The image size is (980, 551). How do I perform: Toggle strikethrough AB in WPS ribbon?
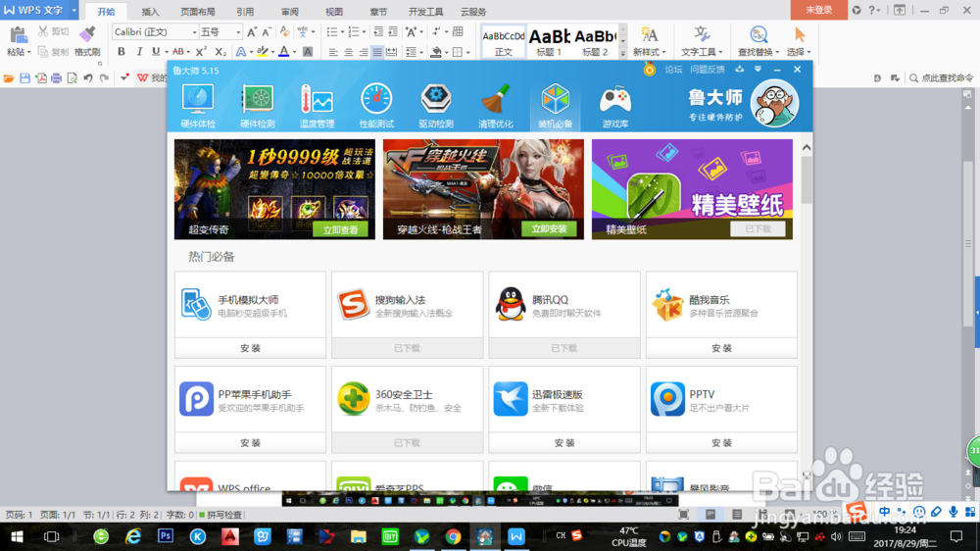178,52
